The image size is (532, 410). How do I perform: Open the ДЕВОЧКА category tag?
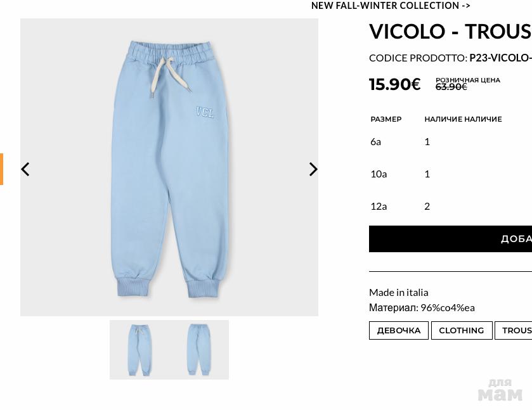point(399,330)
